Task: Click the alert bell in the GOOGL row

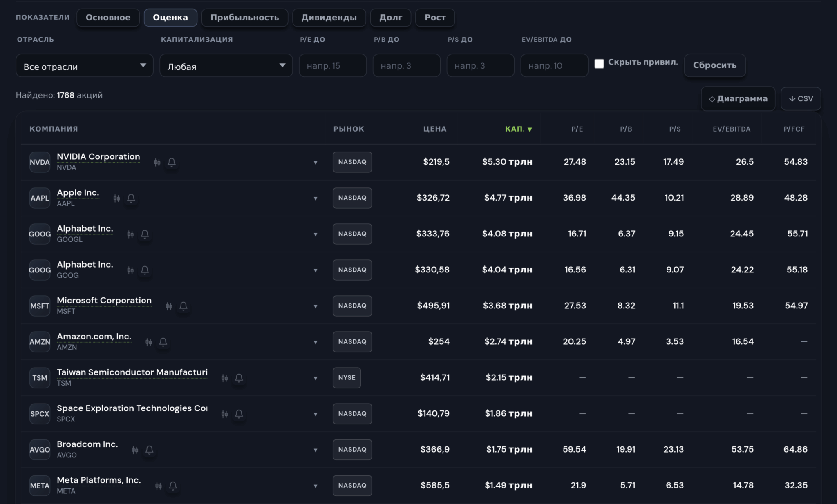Action: [x=145, y=234]
